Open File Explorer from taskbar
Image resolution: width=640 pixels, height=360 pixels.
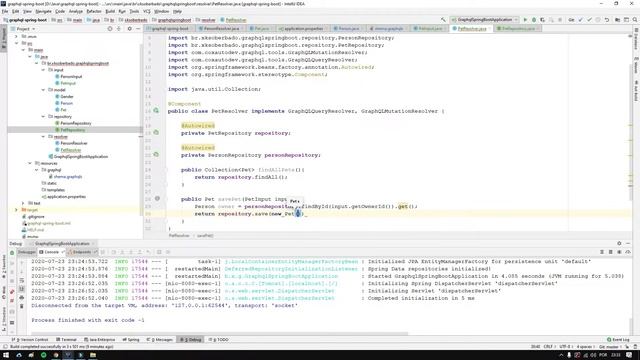93,355
